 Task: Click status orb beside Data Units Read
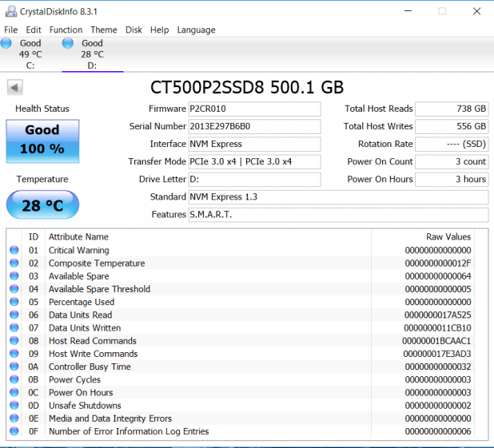coord(14,315)
